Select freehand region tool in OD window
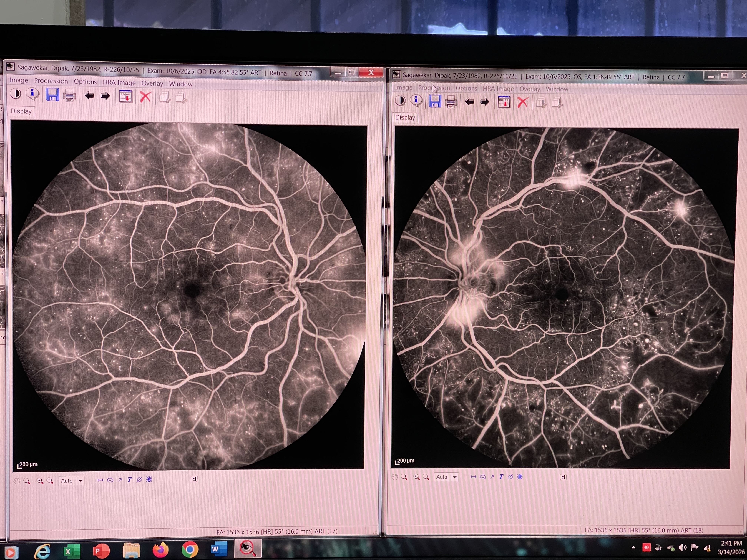Screen dimensions: 747x560 click(110, 480)
